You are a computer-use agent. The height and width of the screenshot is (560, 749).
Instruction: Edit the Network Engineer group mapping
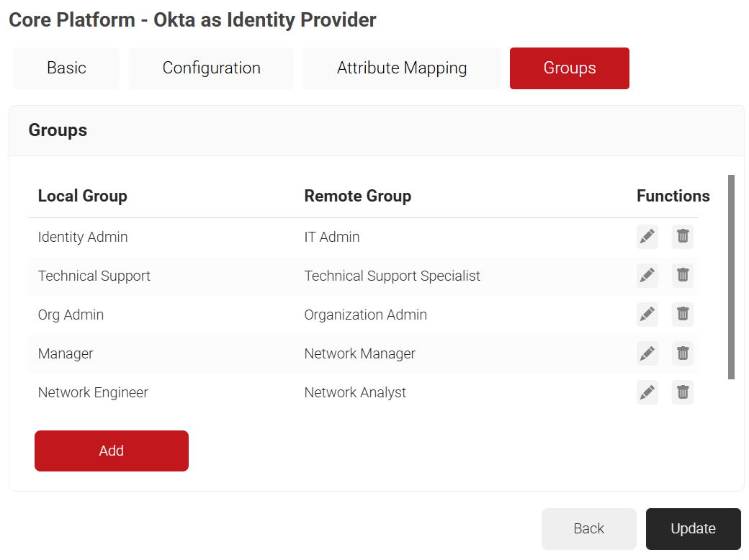point(647,392)
